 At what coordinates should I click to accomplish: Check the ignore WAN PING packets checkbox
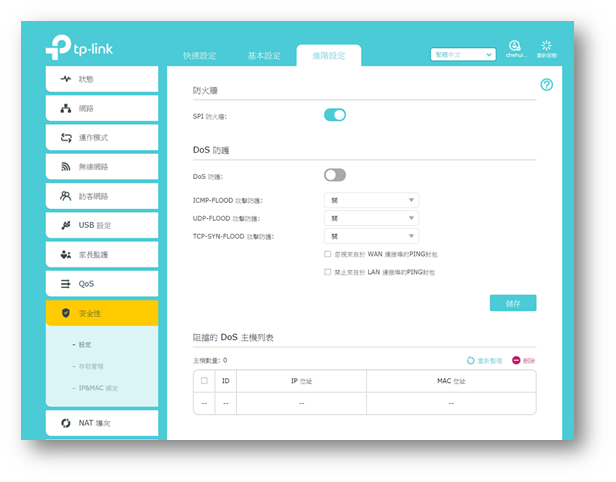click(x=328, y=254)
